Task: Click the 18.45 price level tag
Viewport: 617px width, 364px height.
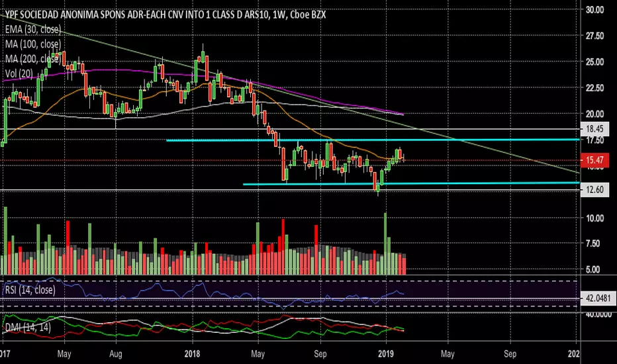Action: tap(594, 128)
